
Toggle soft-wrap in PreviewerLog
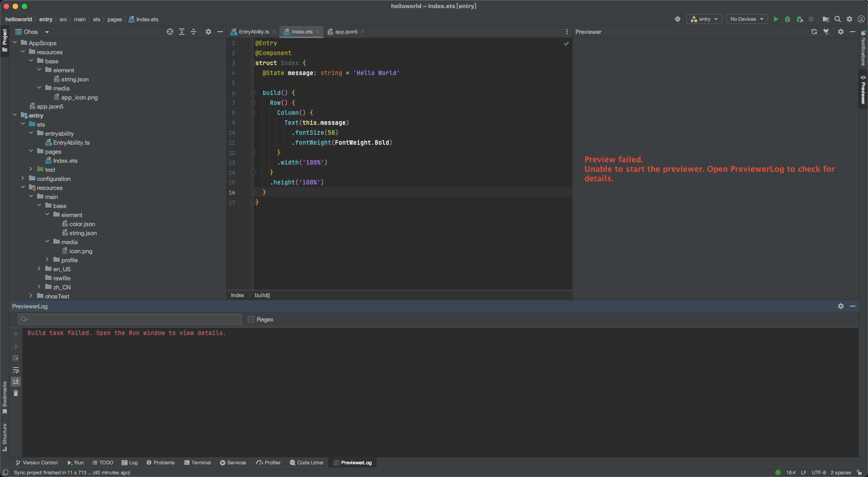click(x=16, y=370)
